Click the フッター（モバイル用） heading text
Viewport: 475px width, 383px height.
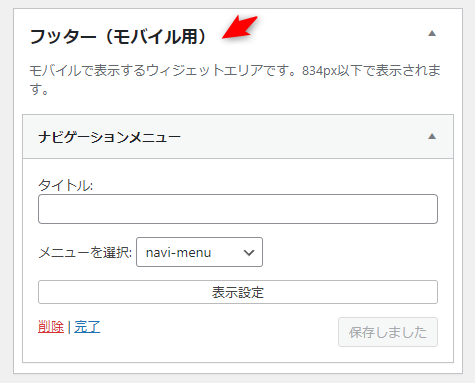click(119, 36)
